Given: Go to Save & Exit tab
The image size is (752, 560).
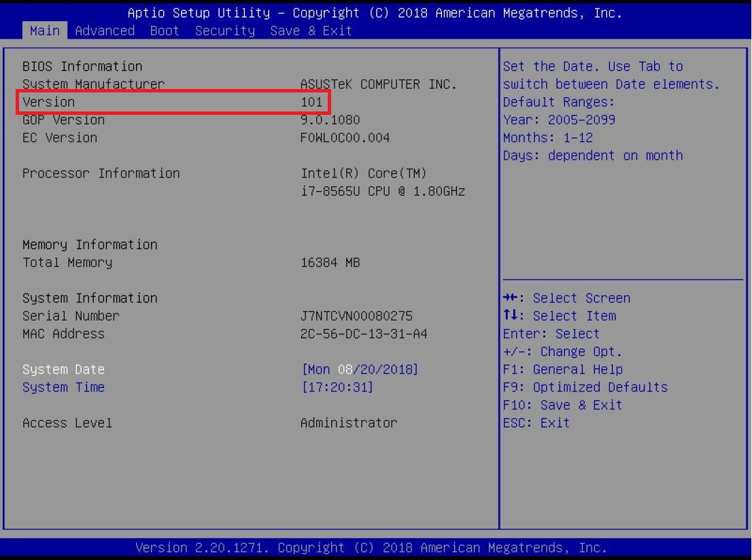Looking at the screenshot, I should (311, 31).
